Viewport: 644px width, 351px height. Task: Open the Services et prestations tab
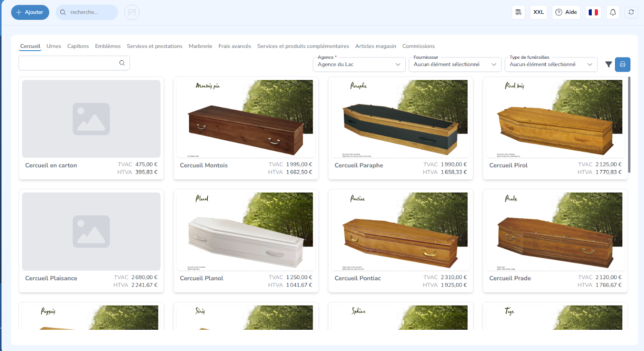click(x=155, y=46)
